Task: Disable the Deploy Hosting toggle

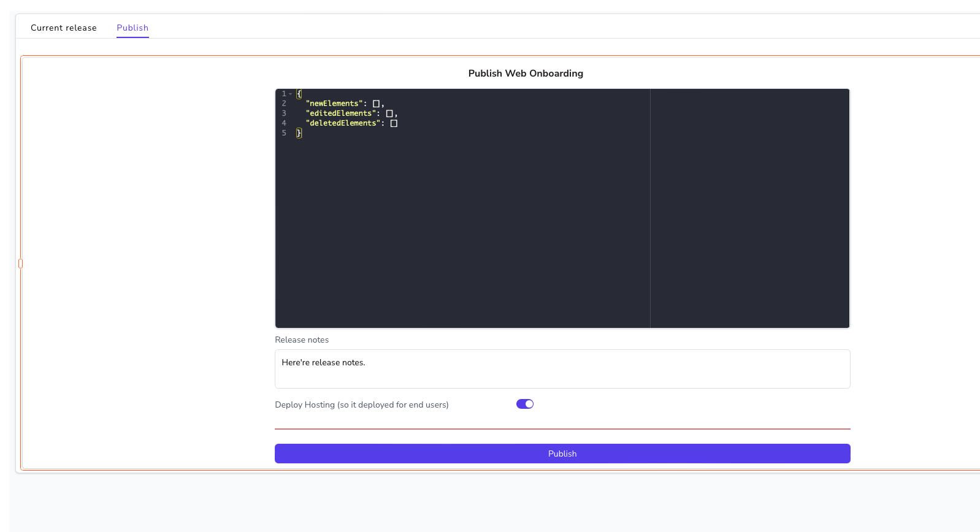Action: [x=525, y=404]
